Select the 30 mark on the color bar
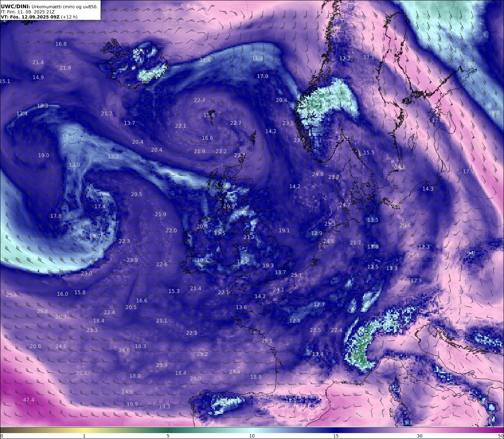Screen dimensions: 504x439 pyautogui.click(x=420, y=436)
